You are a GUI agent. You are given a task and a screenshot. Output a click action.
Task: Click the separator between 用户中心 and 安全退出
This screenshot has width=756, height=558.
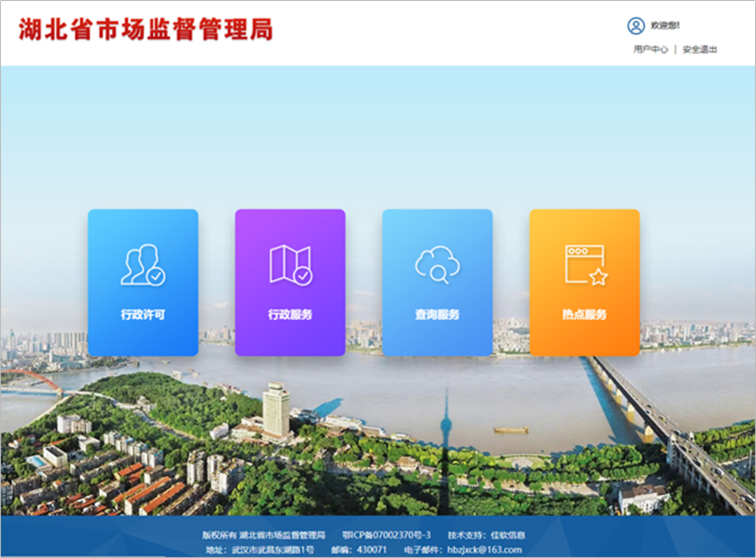[x=676, y=49]
